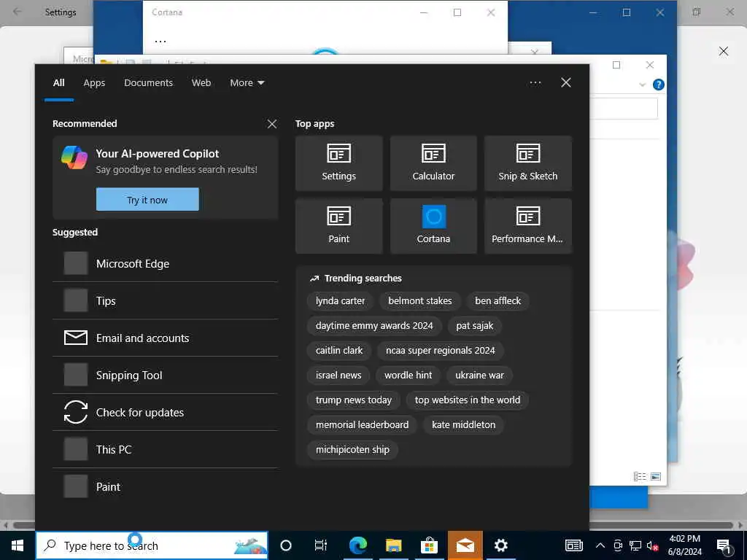Switch to the Documents search tab
Image resolution: width=747 pixels, height=560 pixels.
(x=148, y=83)
